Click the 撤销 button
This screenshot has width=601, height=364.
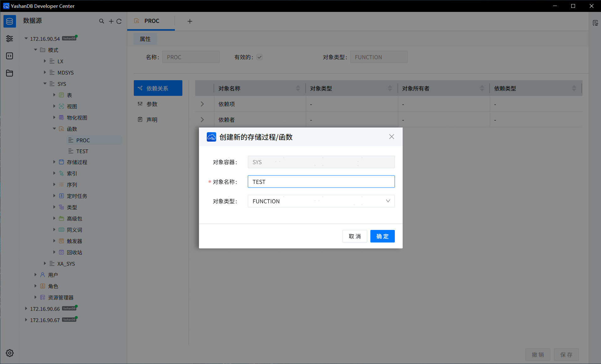tap(538, 355)
